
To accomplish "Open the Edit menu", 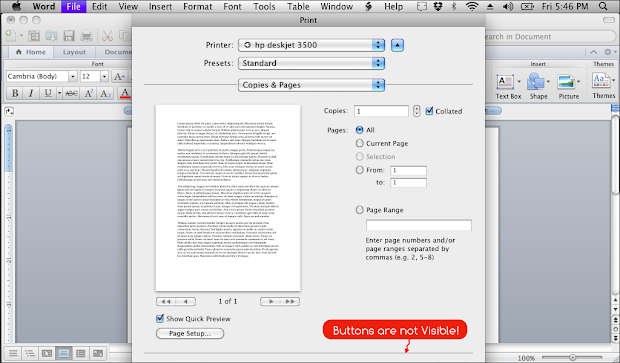I will 100,6.
